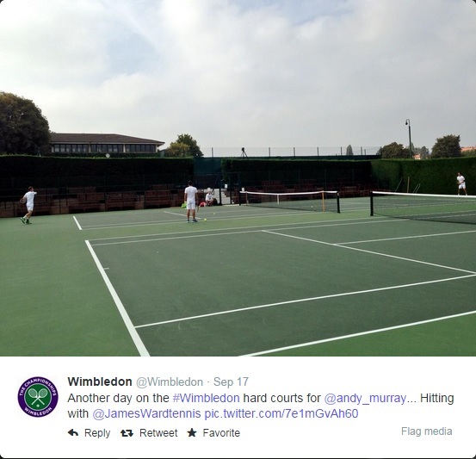The height and width of the screenshot is (459, 476).
Task: Click the Reply arrow icon
Action: tap(73, 432)
